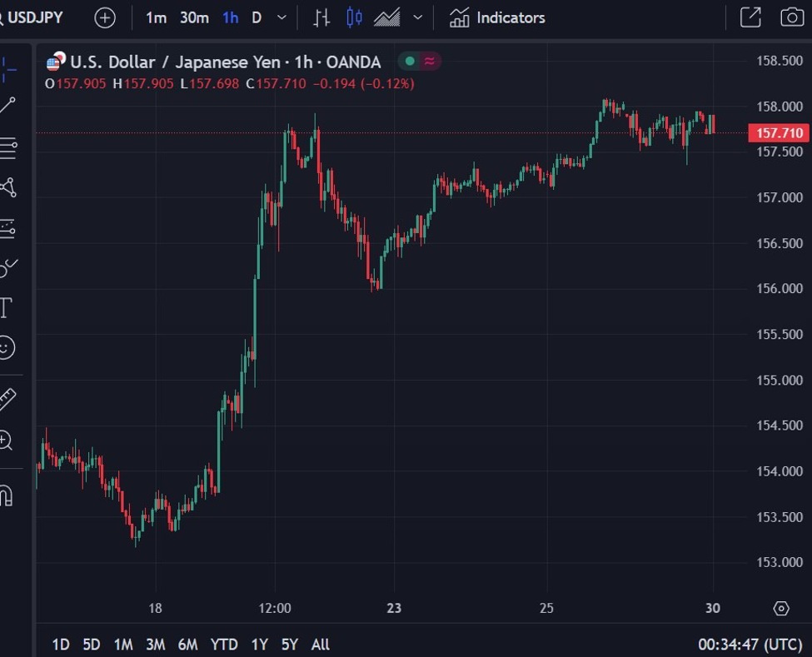Open the chart in a popup window
812x657 pixels.
pos(750,17)
